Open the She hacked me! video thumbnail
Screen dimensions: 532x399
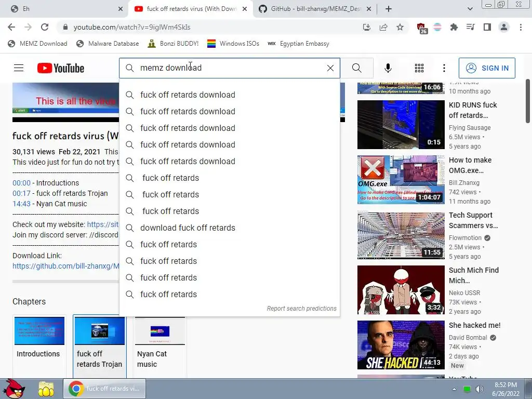click(x=401, y=345)
